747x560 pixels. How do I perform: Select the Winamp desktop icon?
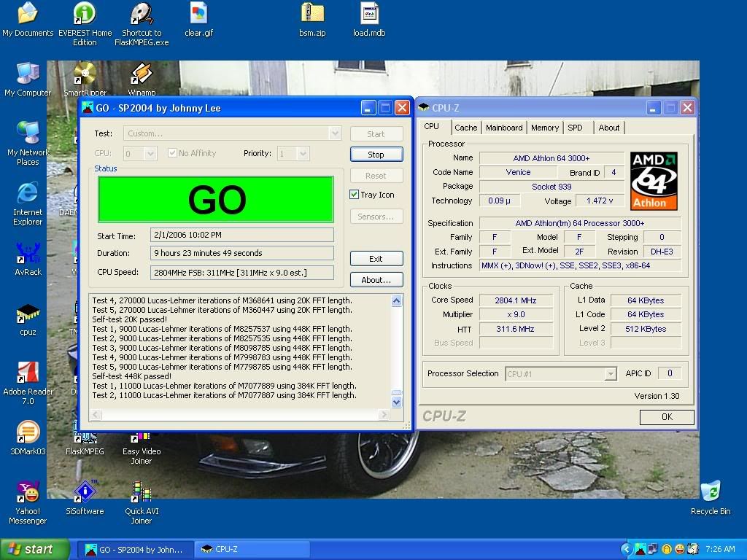tap(142, 79)
